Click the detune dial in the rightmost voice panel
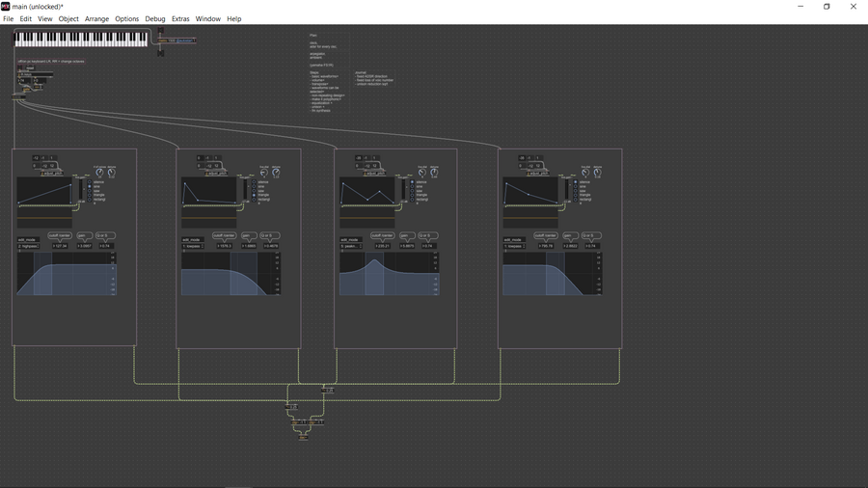 click(597, 173)
